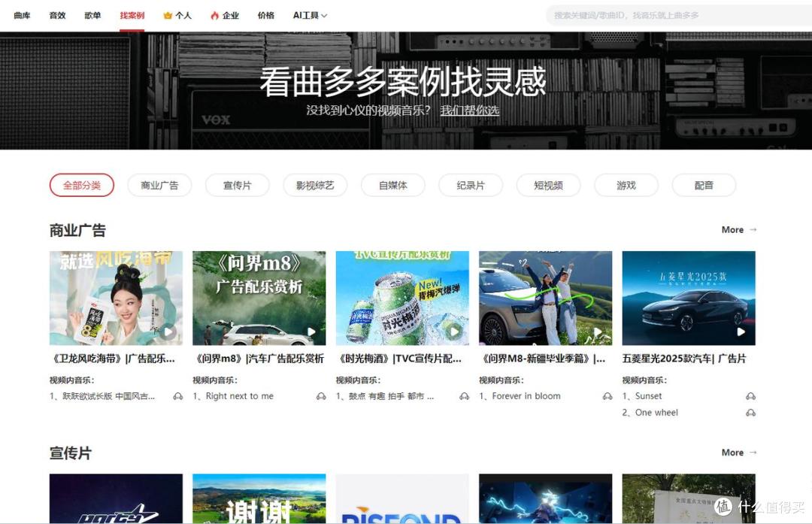Open the 曲库 menu item
The width and height of the screenshot is (812, 524).
22,16
